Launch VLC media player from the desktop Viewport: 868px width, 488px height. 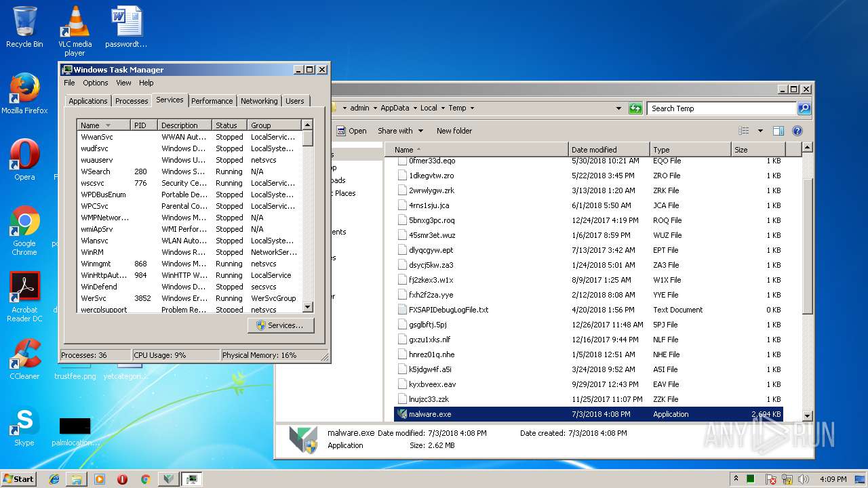coord(75,30)
